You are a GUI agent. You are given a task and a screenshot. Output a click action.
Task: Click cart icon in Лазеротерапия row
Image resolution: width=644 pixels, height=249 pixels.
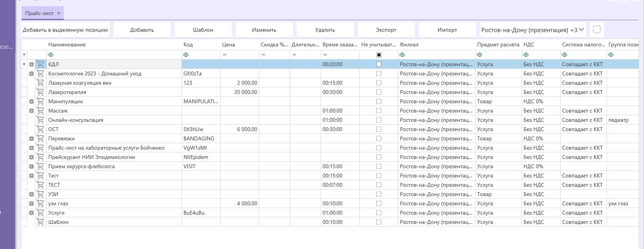click(40, 92)
